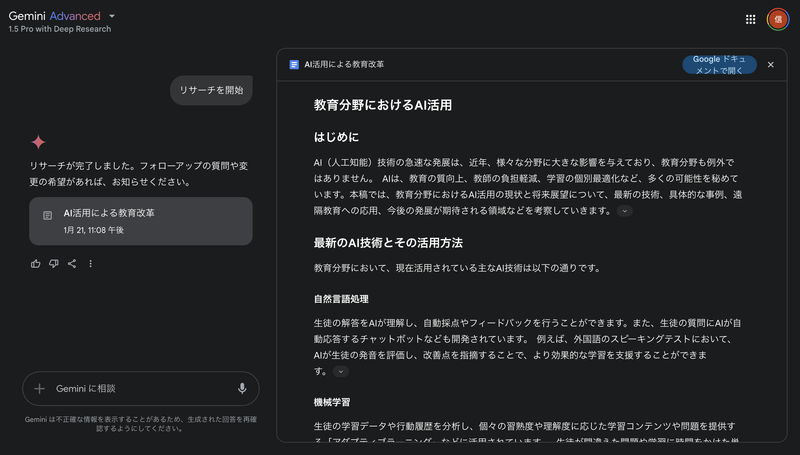
Task: Open the Google account profile avatar
Action: click(777, 19)
